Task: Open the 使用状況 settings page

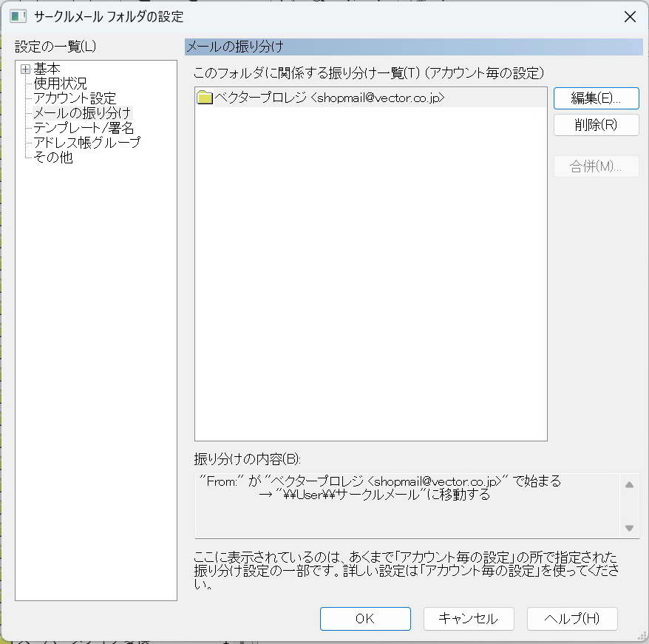Action: click(x=60, y=84)
